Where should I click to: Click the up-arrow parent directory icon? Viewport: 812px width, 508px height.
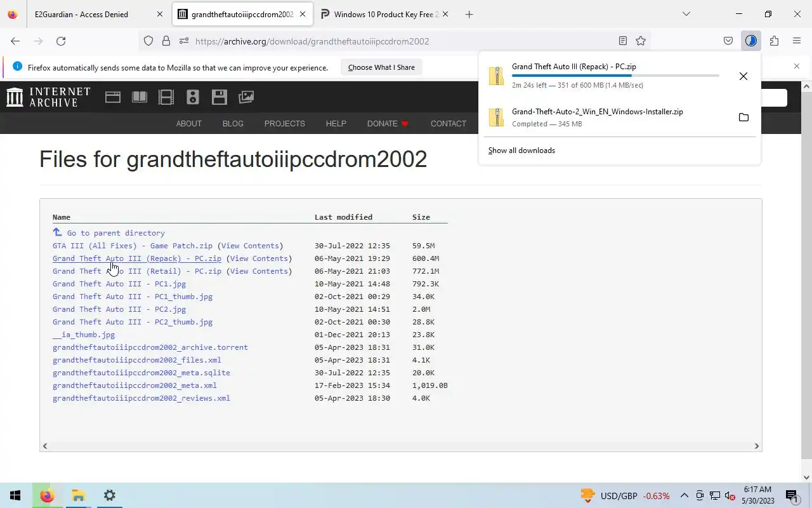58,232
